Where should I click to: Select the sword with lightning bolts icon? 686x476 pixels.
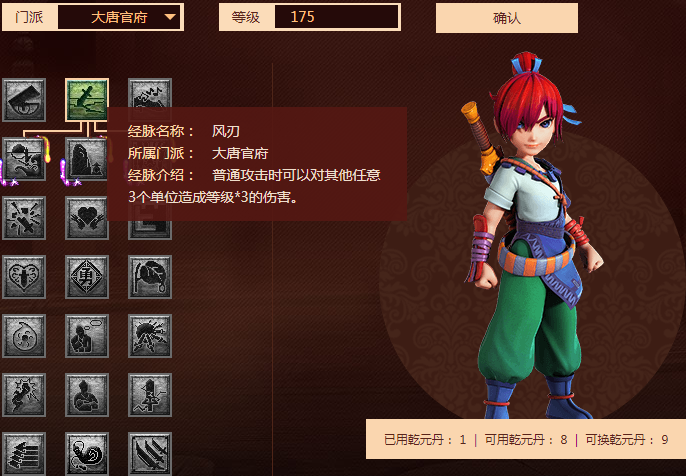[x=150, y=395]
